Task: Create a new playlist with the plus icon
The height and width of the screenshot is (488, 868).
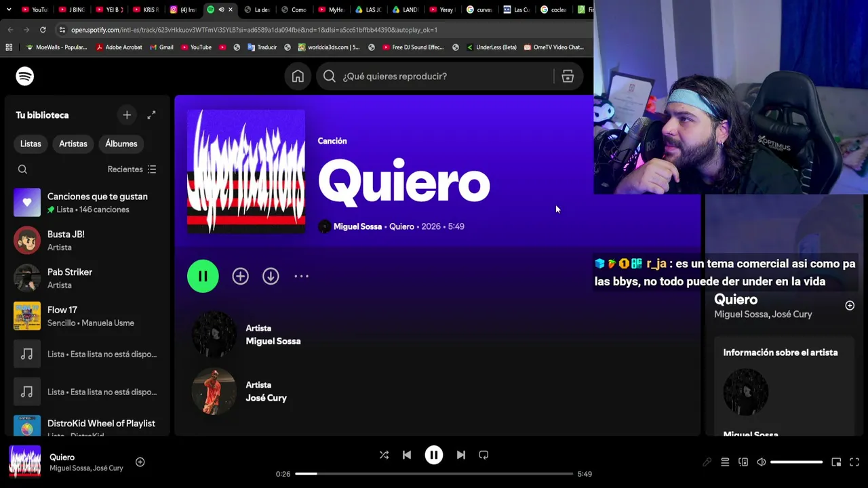Action: (127, 115)
